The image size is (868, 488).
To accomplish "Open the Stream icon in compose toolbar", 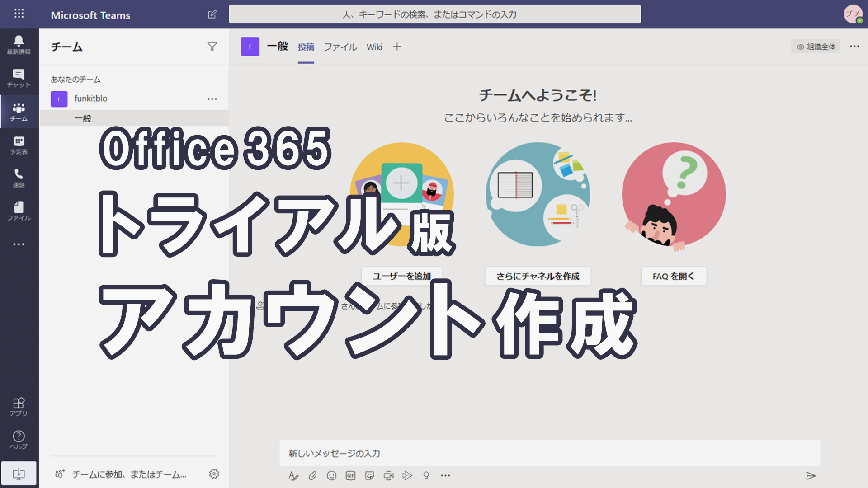I will (407, 475).
